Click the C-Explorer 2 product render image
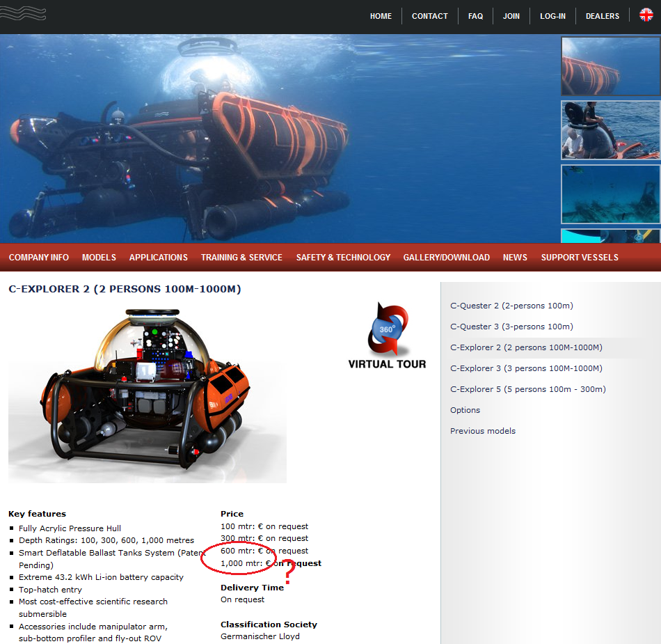The height and width of the screenshot is (644, 661). [x=148, y=395]
